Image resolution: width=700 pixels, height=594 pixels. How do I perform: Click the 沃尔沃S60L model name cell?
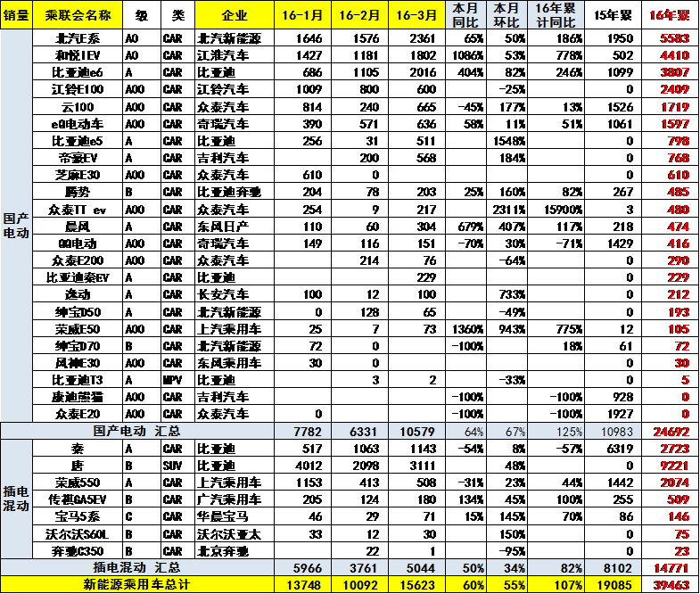point(78,534)
